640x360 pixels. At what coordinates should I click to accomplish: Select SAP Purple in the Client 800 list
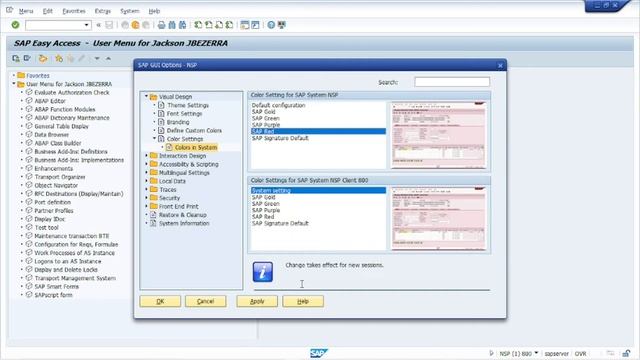click(266, 210)
